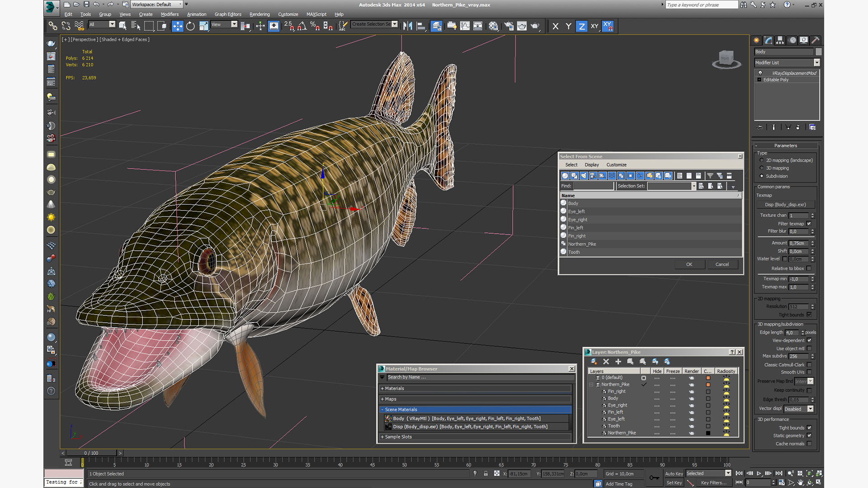The height and width of the screenshot is (488, 868).
Task: Click the Disp (Body_disp.exr) texmap button
Action: (785, 205)
